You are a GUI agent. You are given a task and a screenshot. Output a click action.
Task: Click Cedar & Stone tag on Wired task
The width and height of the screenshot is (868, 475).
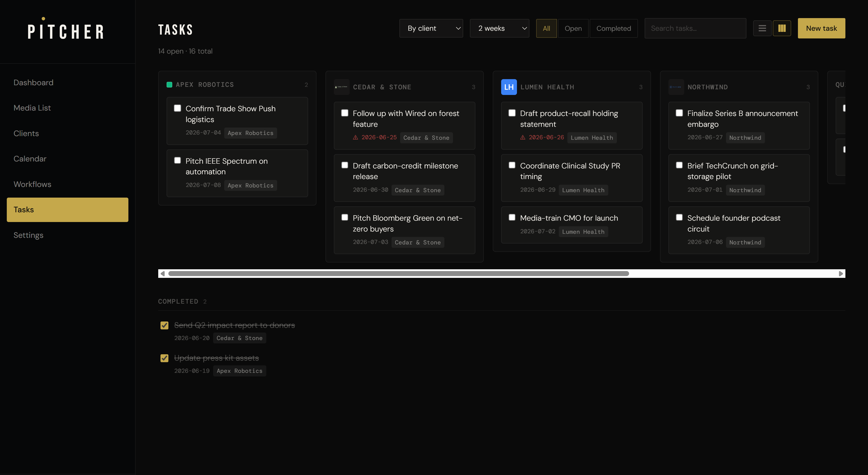click(426, 137)
